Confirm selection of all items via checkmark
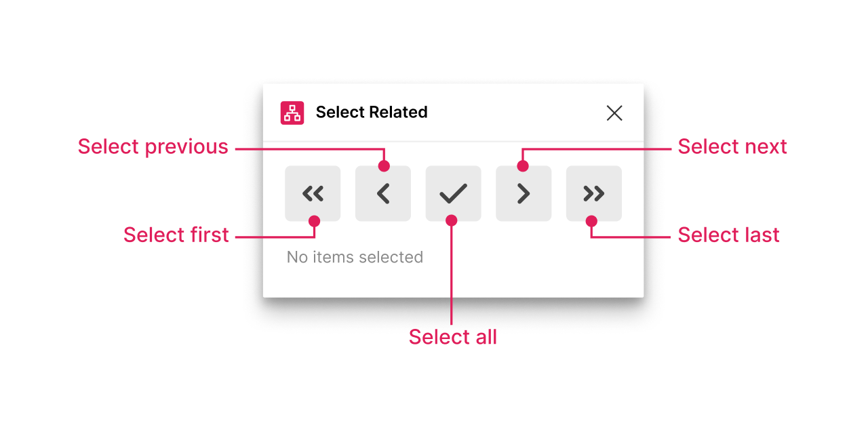This screenshot has height=434, width=868. (453, 193)
